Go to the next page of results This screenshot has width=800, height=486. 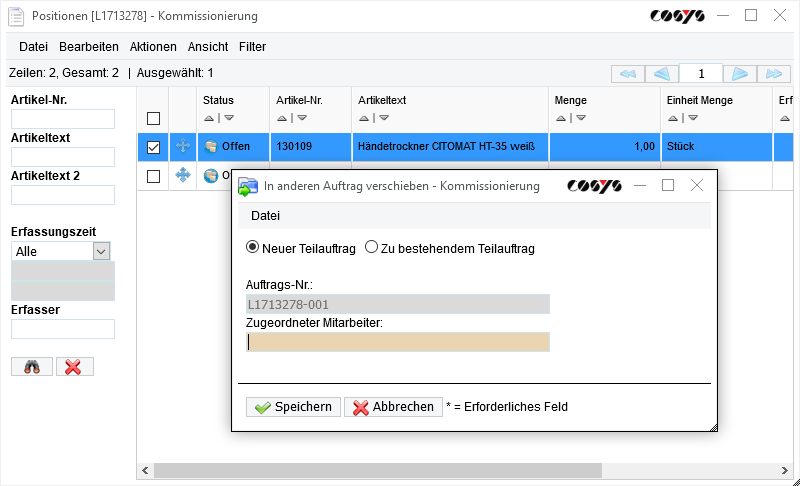pos(738,74)
